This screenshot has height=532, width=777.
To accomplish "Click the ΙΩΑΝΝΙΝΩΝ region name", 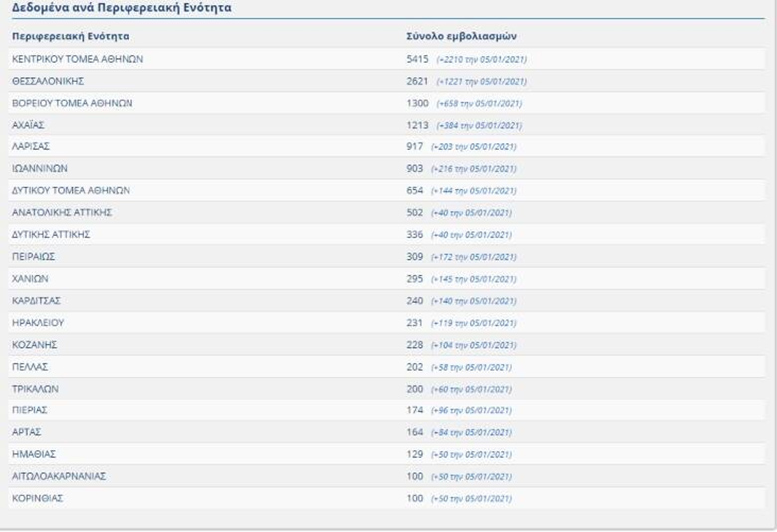I will pyautogui.click(x=39, y=168).
